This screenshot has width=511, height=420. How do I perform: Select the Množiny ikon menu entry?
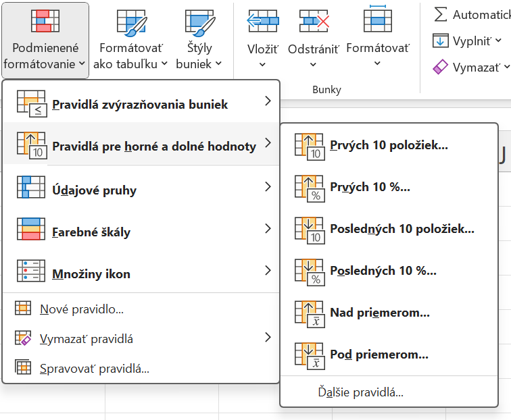pos(141,271)
